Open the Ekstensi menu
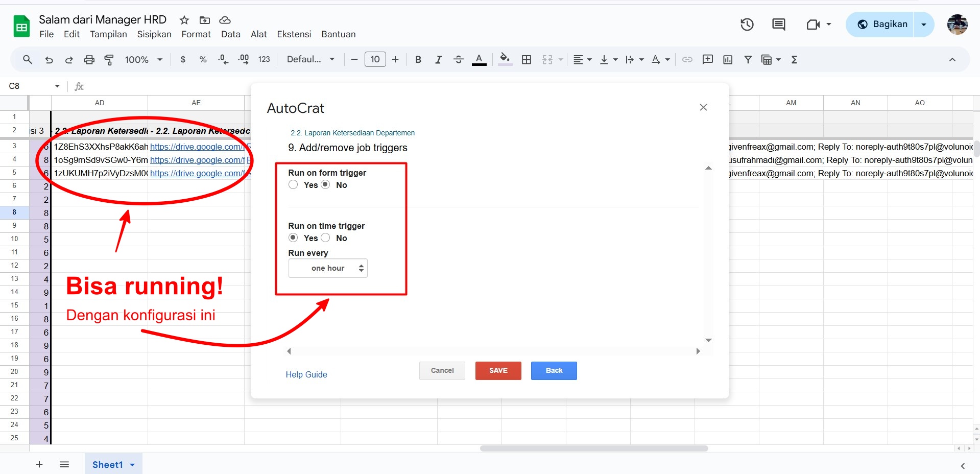Viewport: 980px width, 474px height. point(294,34)
